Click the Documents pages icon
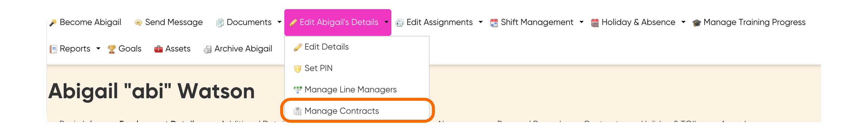Image resolution: width=868 pixels, height=129 pixels. pyautogui.click(x=220, y=22)
